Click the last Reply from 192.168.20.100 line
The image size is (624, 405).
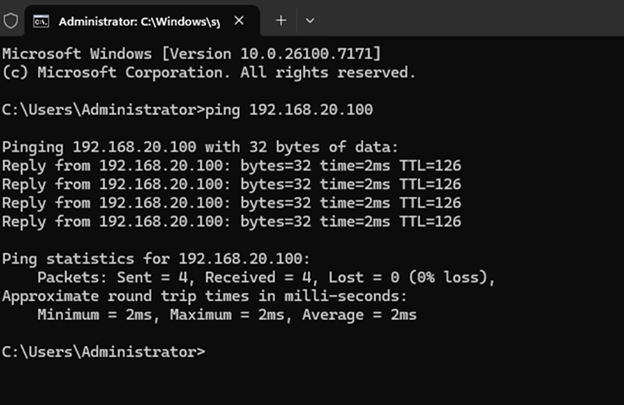pos(231,221)
